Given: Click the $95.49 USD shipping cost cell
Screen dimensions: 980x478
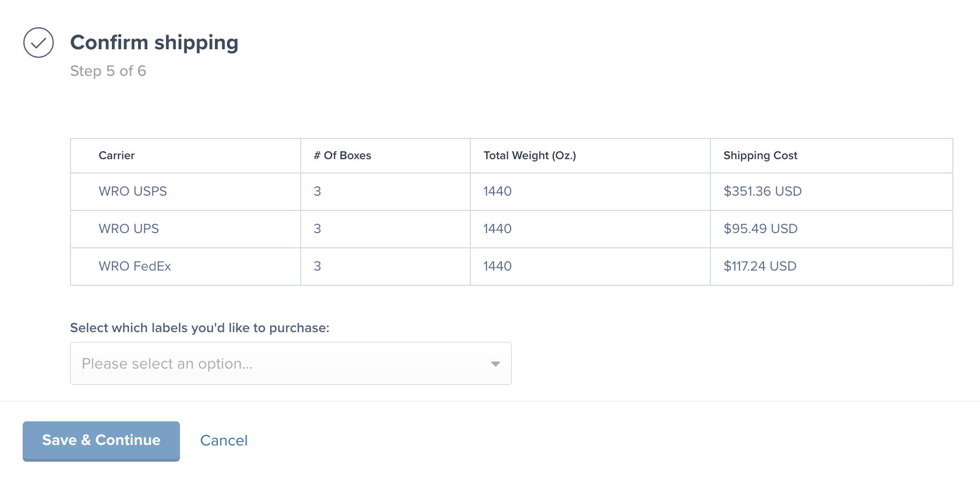Looking at the screenshot, I should pyautogui.click(x=760, y=229).
